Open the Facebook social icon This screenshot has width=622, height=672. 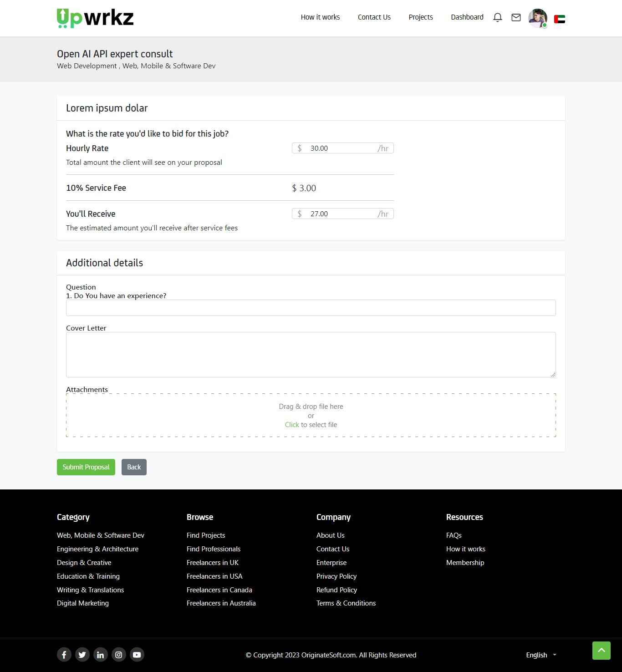point(64,655)
